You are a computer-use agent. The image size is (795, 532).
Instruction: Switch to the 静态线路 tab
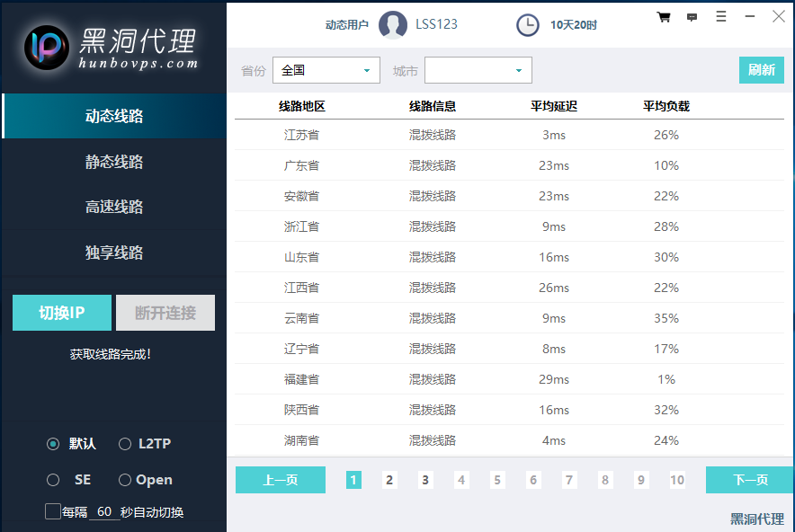114,162
